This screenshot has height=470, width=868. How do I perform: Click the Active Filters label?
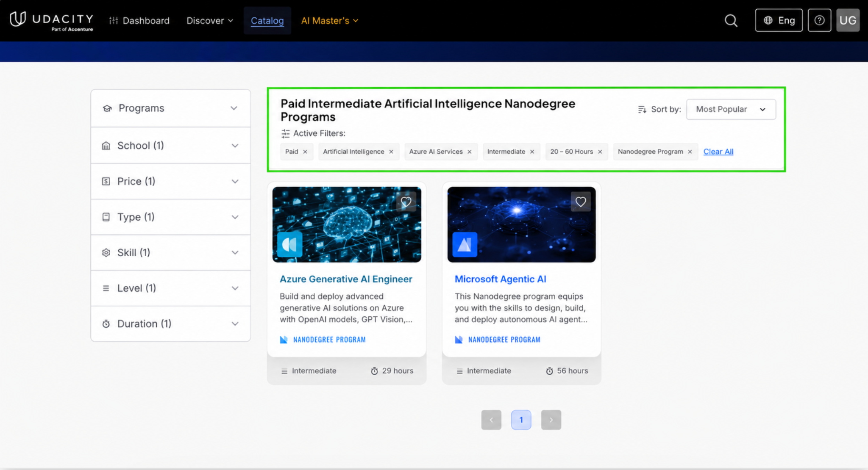[319, 133]
